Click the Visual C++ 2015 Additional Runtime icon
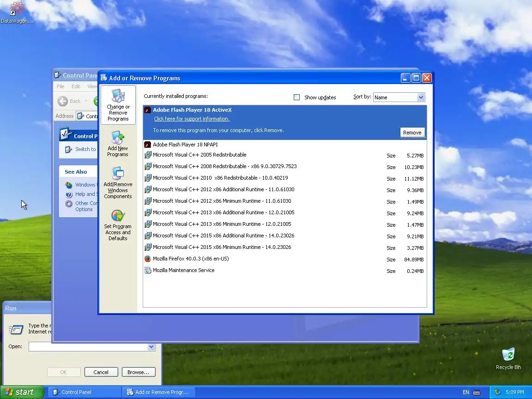The width and height of the screenshot is (532, 399). point(148,236)
